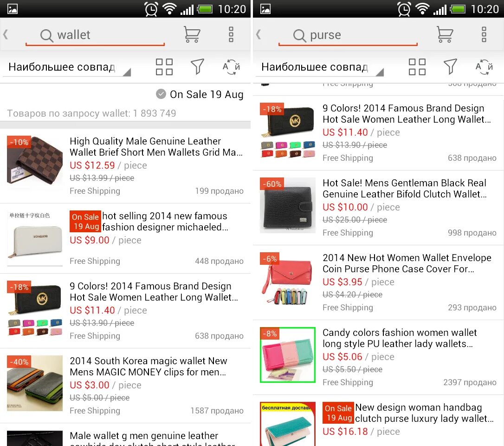Tap the wallet search field
504x446 pixels.
(x=95, y=35)
